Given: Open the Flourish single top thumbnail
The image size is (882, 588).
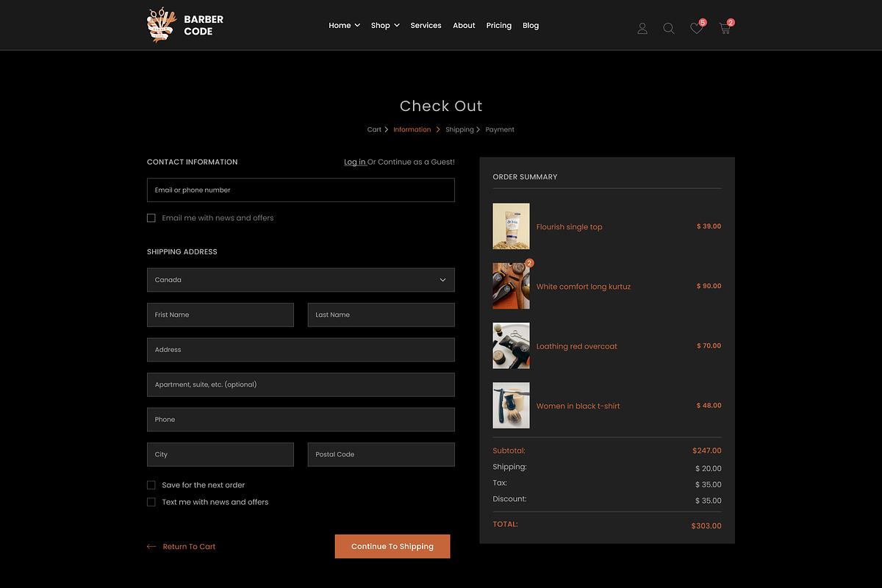Looking at the screenshot, I should pos(511,226).
